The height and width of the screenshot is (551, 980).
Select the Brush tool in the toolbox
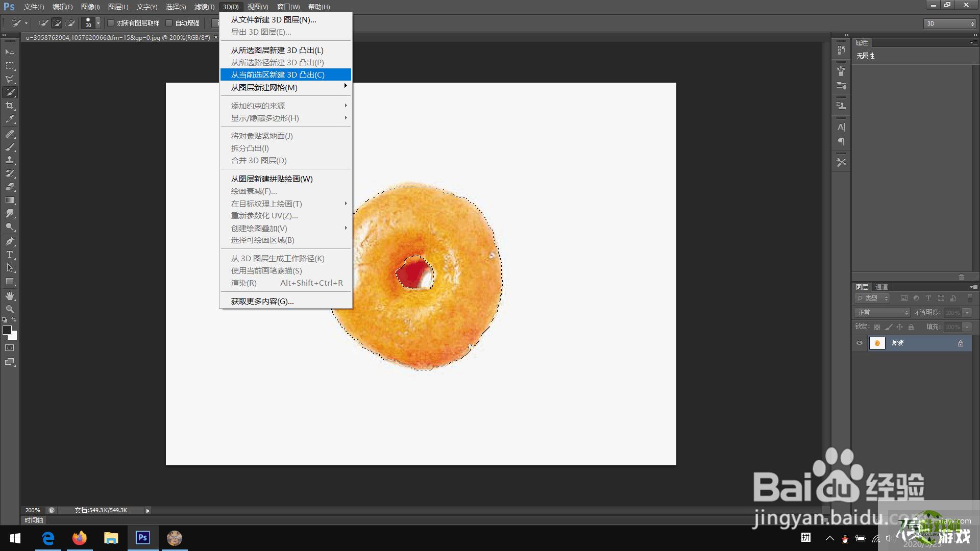(x=10, y=147)
